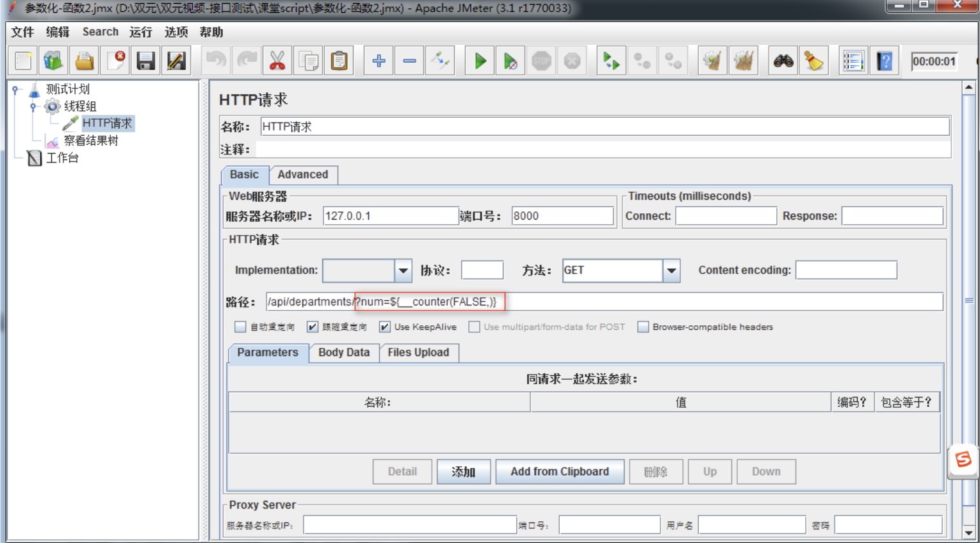Open the 运行 menu
Screen dimensions: 980x543
(141, 32)
